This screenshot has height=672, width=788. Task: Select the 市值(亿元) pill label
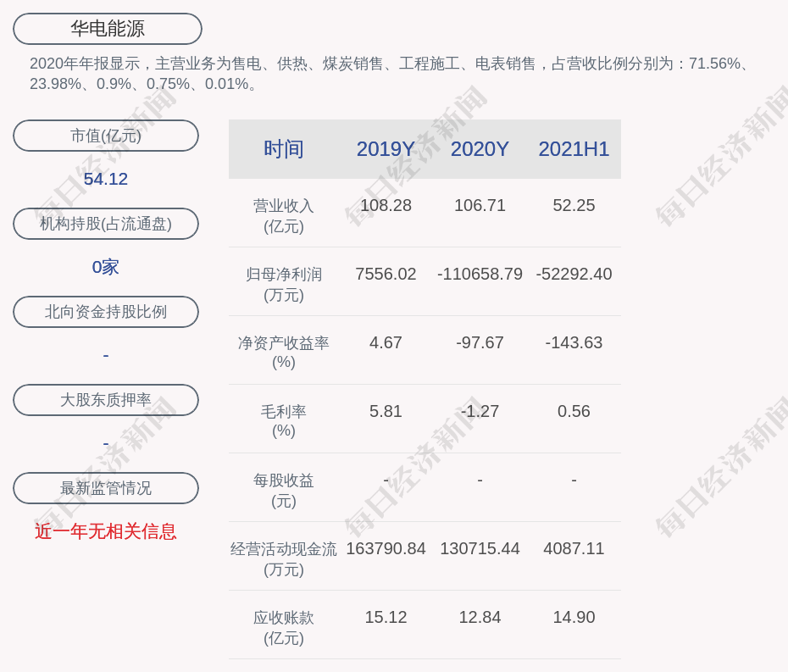[106, 136]
